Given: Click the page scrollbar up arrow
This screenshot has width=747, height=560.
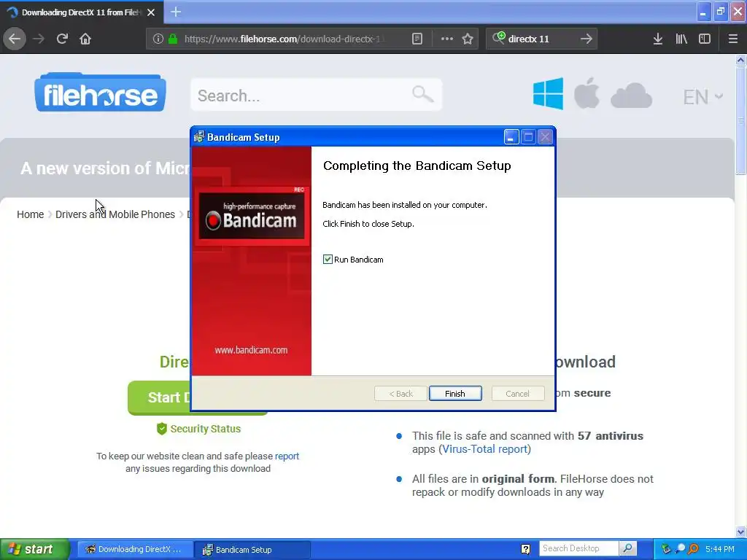Looking at the screenshot, I should pos(740,60).
